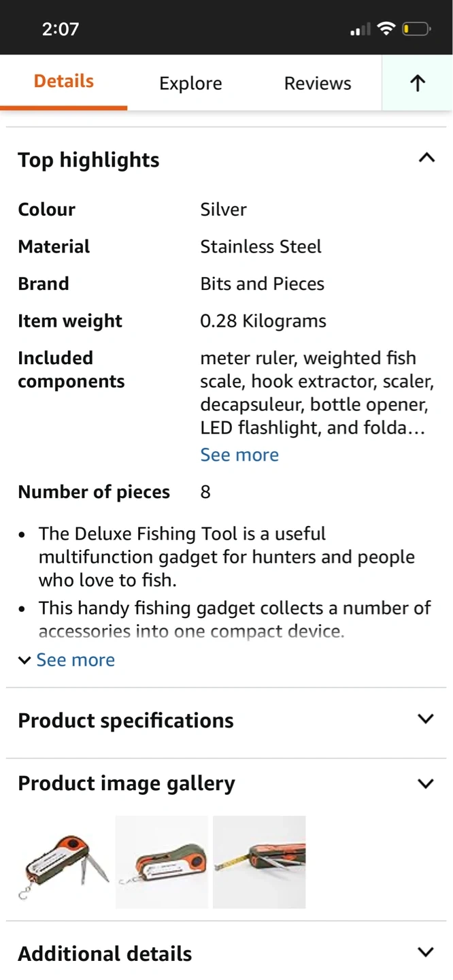Screen dimensions: 453x980
Task: Tap the battery indicator icon
Action: (x=416, y=29)
